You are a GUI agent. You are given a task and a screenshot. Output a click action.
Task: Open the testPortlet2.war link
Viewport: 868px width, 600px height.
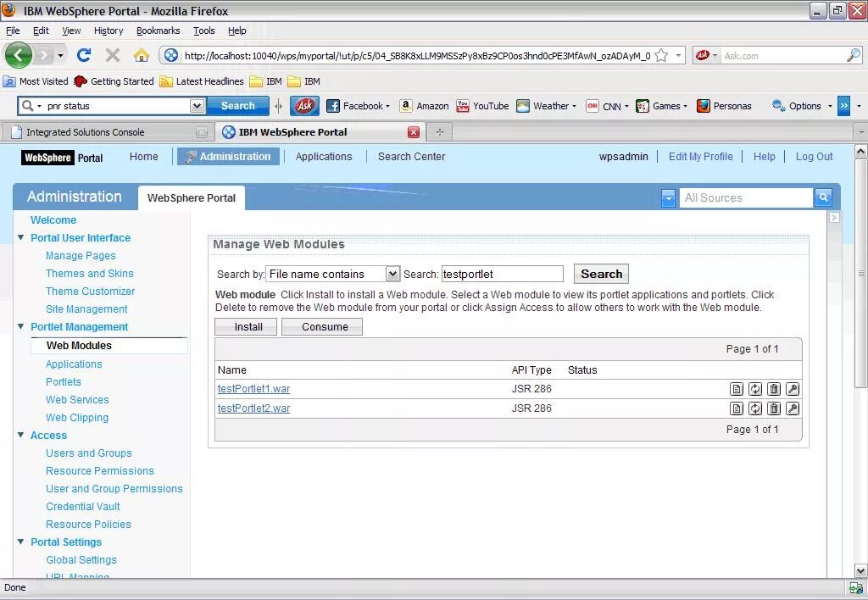[253, 408]
